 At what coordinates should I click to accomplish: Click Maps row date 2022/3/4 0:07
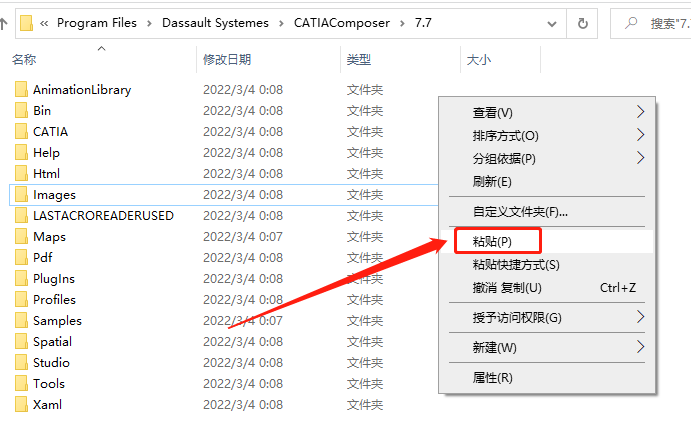coord(243,237)
